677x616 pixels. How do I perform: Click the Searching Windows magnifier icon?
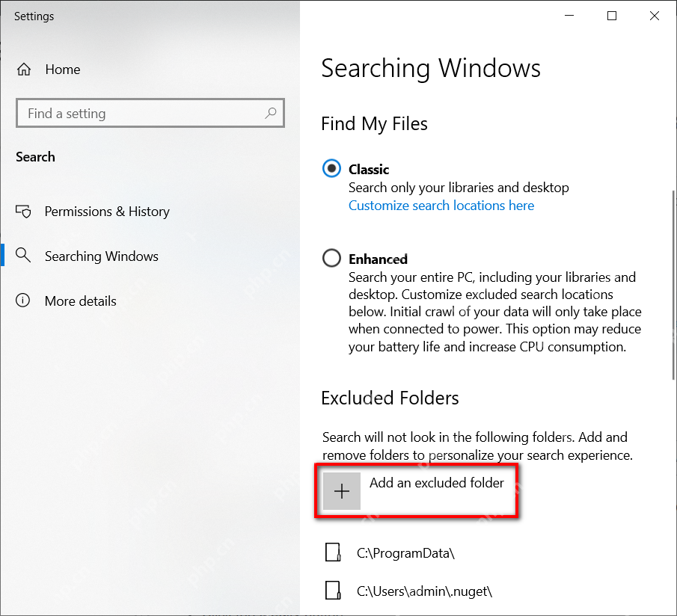23,256
